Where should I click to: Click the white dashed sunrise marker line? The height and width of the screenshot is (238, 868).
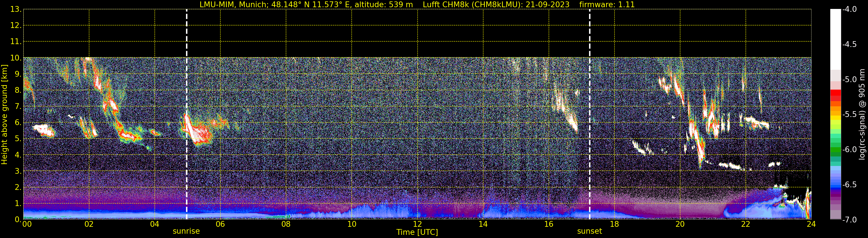tap(187, 115)
